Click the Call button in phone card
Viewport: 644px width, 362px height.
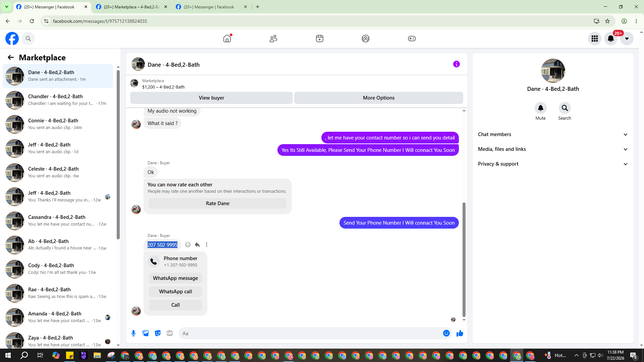click(175, 305)
